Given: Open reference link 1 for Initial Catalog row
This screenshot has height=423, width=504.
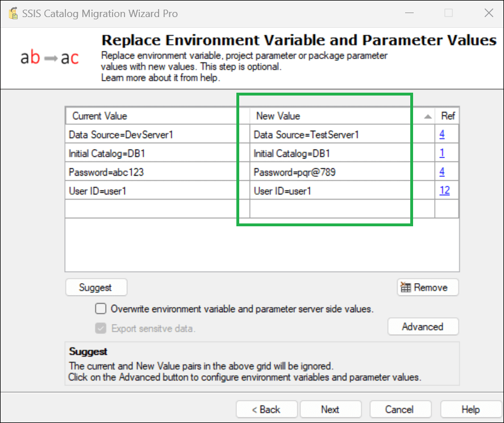Looking at the screenshot, I should click(x=442, y=153).
